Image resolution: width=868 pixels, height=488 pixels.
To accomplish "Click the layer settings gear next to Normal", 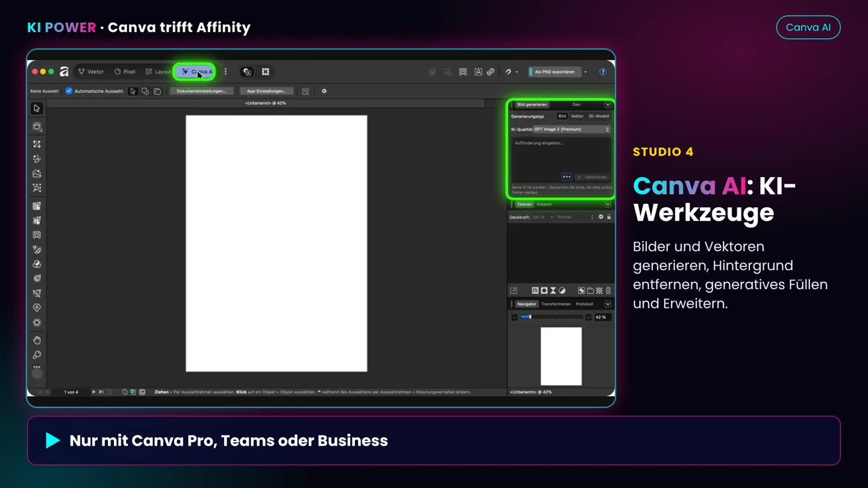I will tap(600, 217).
